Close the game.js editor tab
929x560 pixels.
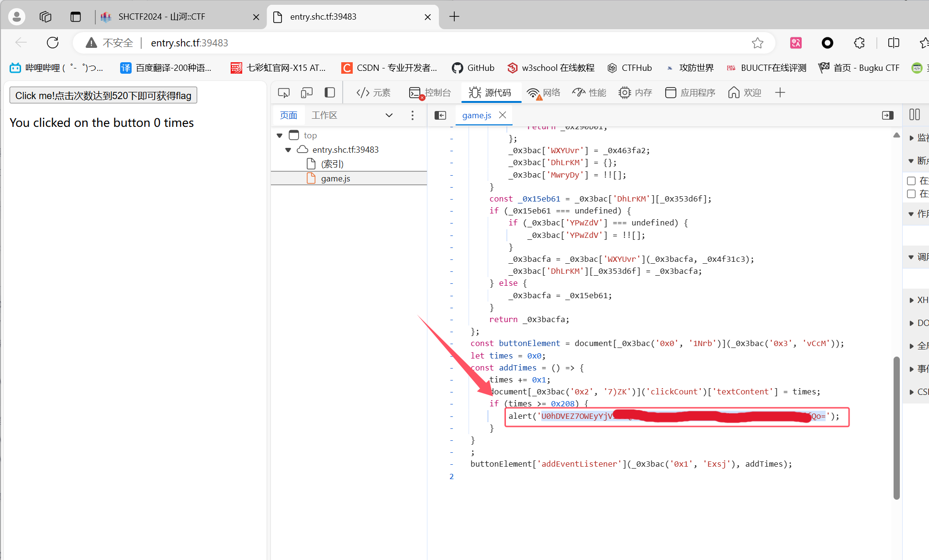point(503,115)
